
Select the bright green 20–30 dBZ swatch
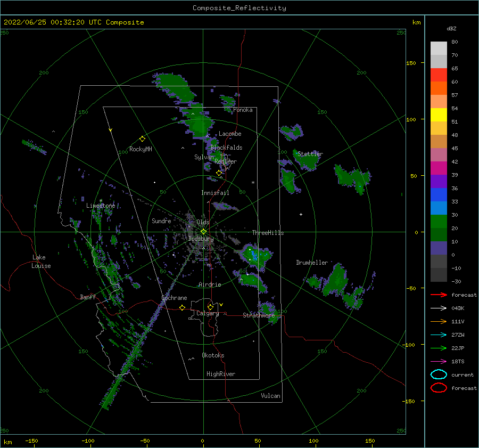click(439, 222)
